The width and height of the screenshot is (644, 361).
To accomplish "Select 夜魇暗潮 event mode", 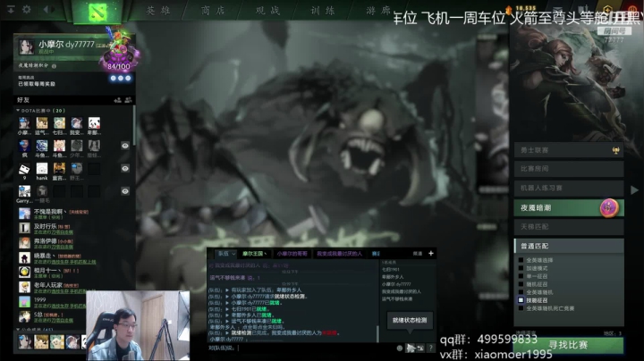I will [569, 207].
